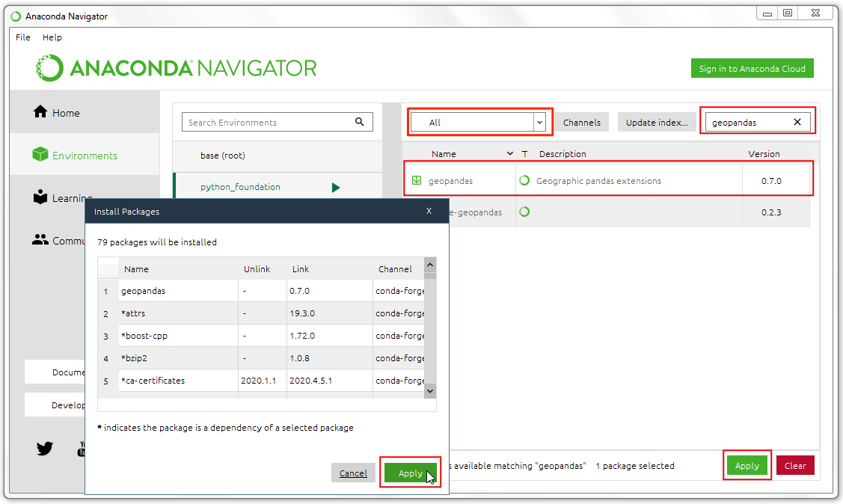
Task: Click the dialog scrollbar up arrow
Action: (430, 265)
